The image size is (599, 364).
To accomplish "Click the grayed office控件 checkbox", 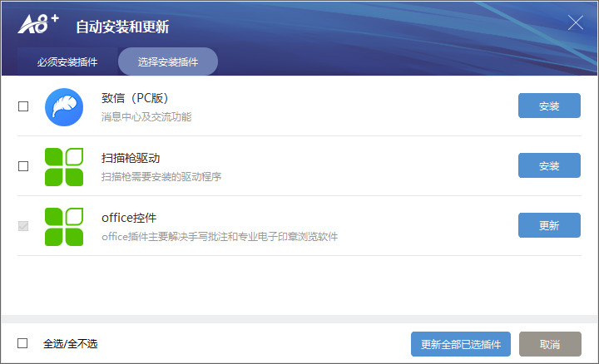I will pos(23,226).
